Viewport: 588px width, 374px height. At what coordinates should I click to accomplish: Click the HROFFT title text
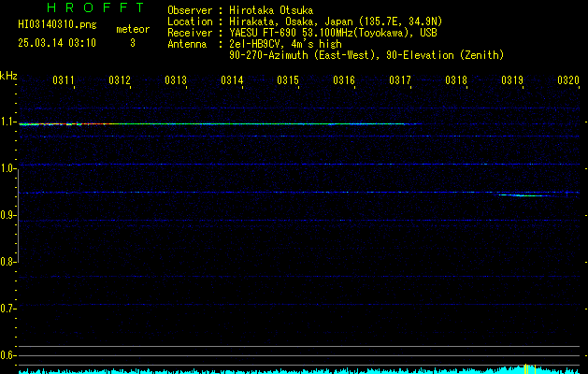(x=96, y=7)
